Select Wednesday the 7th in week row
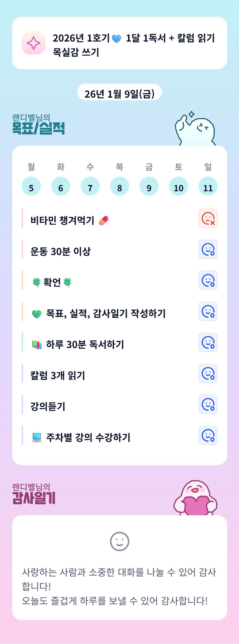 tap(90, 186)
